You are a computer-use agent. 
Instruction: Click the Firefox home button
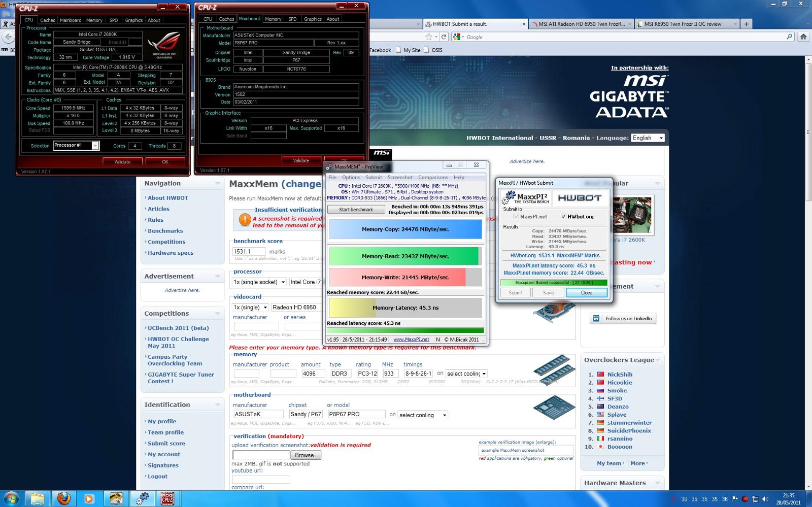coord(803,37)
